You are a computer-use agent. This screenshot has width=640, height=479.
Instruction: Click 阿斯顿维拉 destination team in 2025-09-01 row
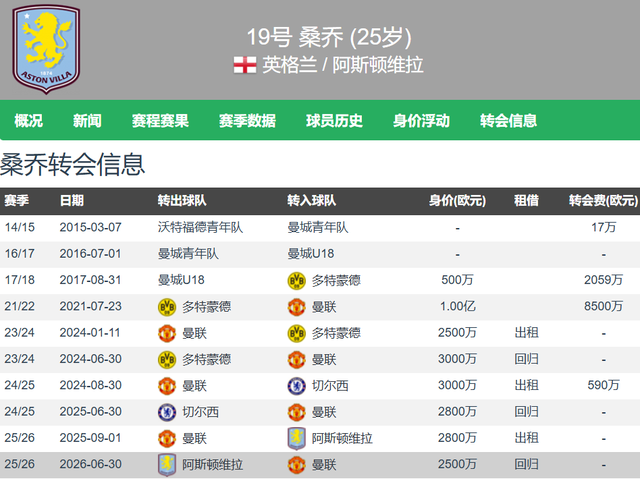(342, 439)
